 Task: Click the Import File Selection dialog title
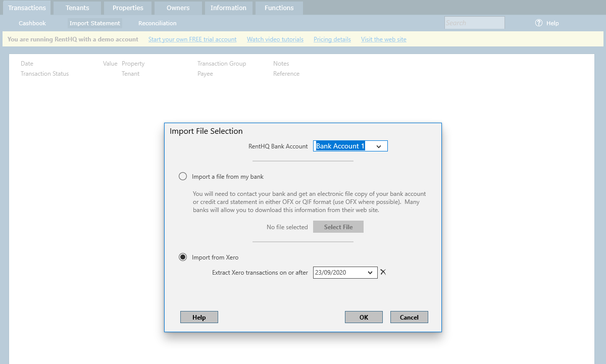(206, 131)
